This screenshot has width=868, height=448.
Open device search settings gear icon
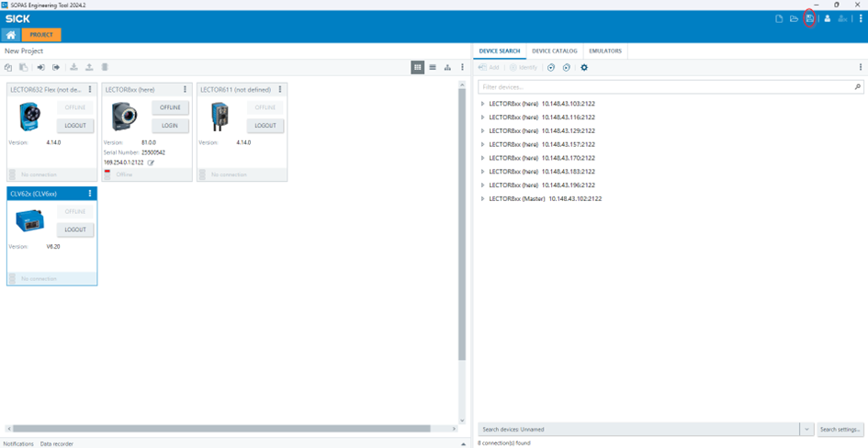tap(584, 67)
